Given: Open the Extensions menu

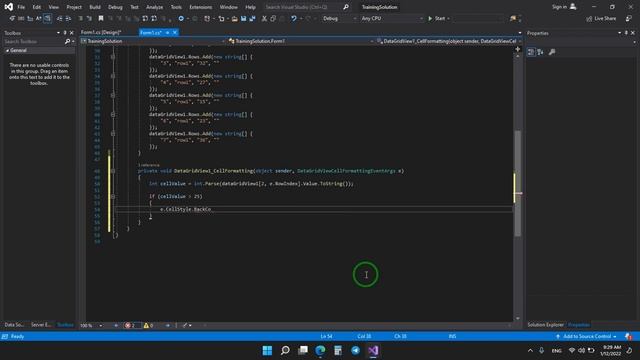Looking at the screenshot, I should 200,7.
